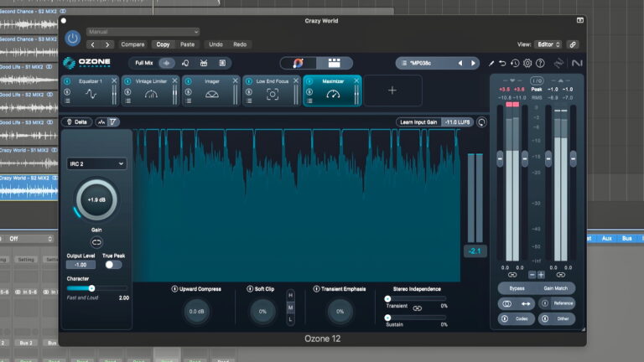Image resolution: width=644 pixels, height=362 pixels.
Task: Click the iZotope waveform logo icon
Action: (x=558, y=63)
